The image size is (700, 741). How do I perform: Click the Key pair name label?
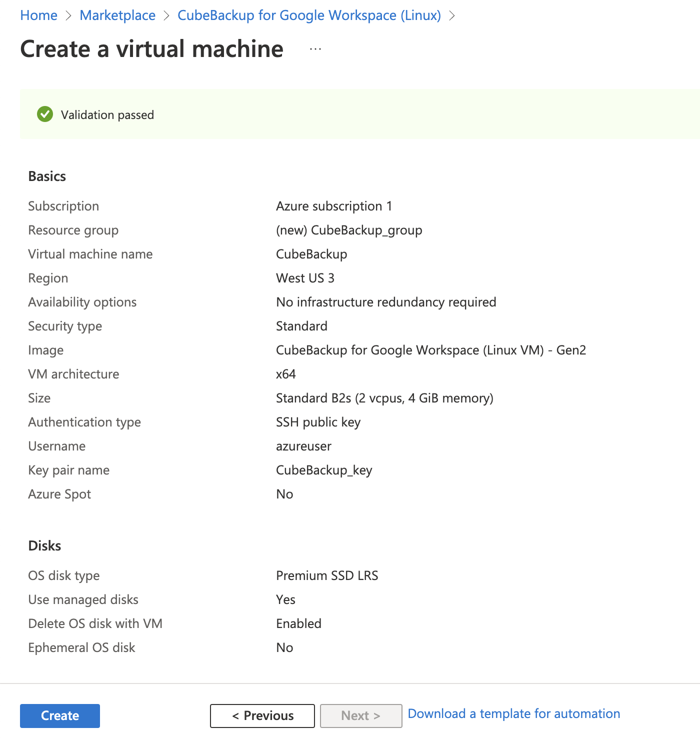69,470
